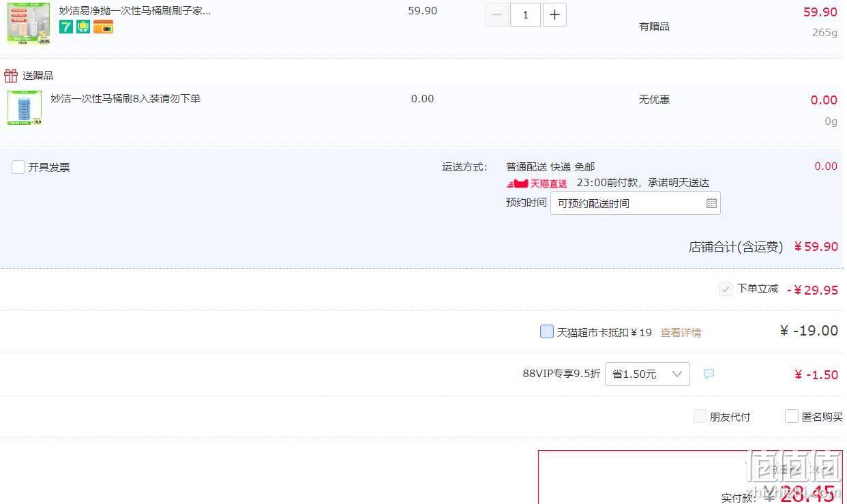The height and width of the screenshot is (504, 847).
Task: Open the gift item 妙洁一次性马桶刷8入装请勿下单 link
Action: pos(125,98)
